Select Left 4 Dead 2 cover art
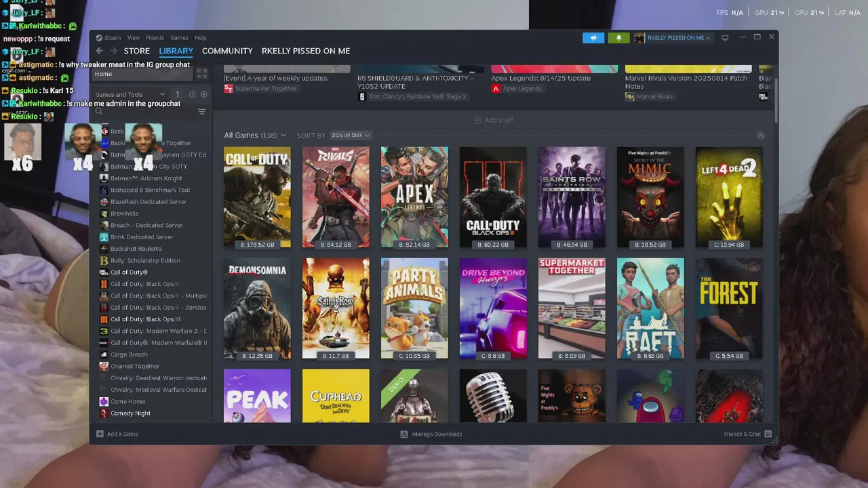Image resolution: width=868 pixels, height=488 pixels. [729, 197]
